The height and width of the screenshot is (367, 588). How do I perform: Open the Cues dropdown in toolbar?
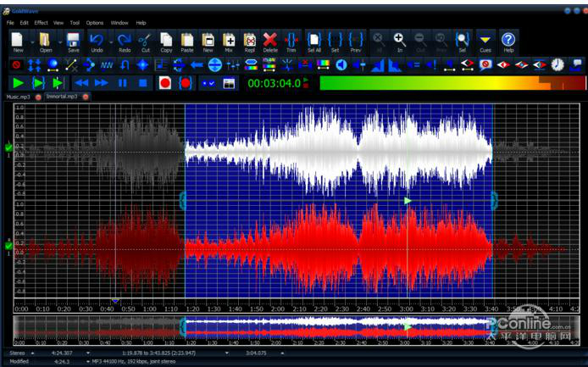[485, 40]
